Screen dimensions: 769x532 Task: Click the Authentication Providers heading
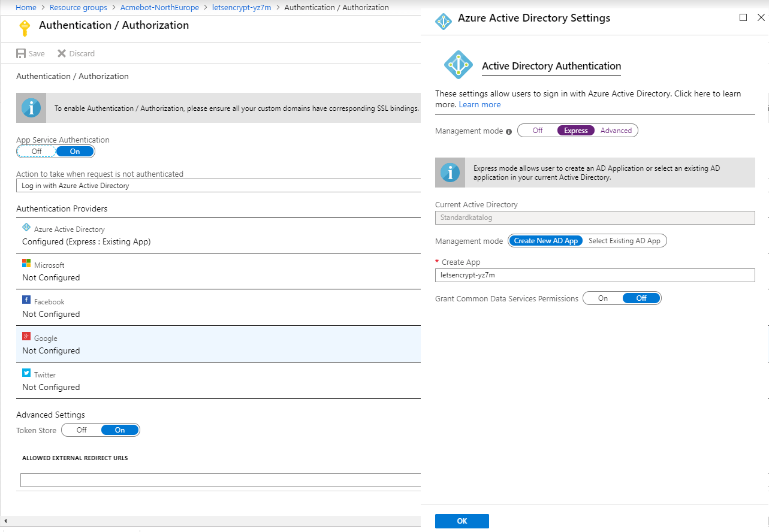click(x=62, y=208)
